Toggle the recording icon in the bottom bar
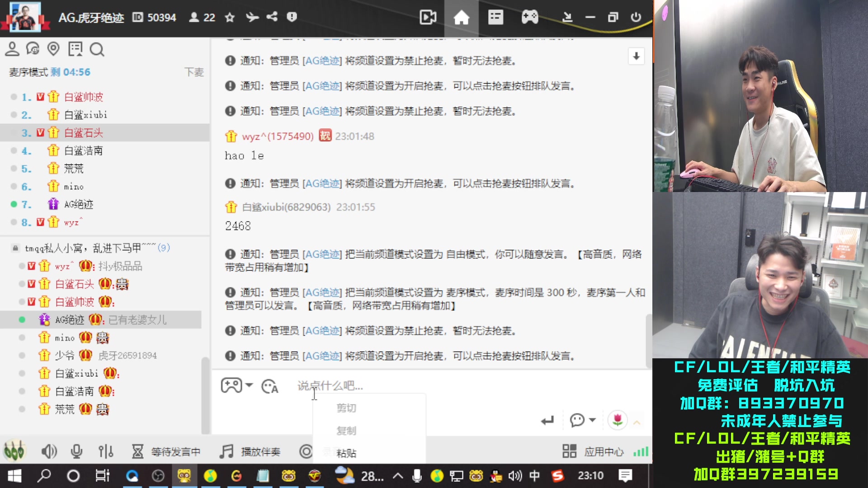 (306, 451)
